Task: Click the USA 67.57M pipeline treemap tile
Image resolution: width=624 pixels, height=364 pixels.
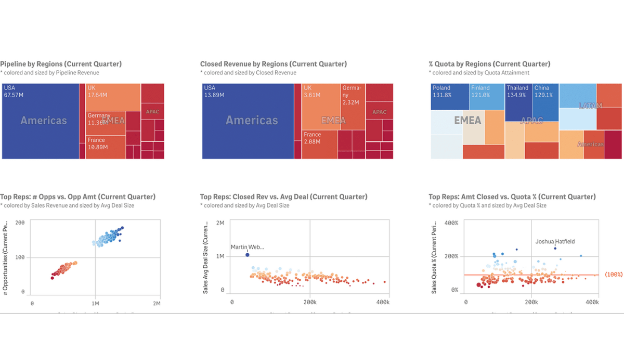Action: tap(41, 121)
